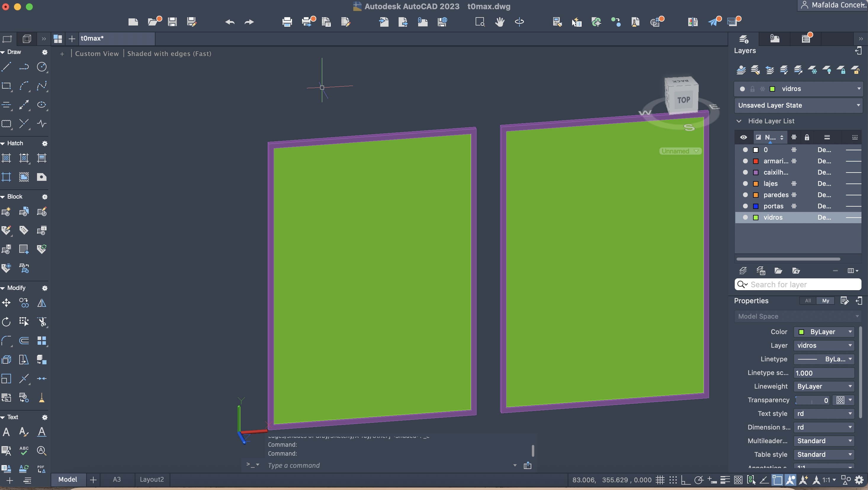The image size is (868, 490).
Task: Open the Hatch tool
Action: (x=7, y=158)
